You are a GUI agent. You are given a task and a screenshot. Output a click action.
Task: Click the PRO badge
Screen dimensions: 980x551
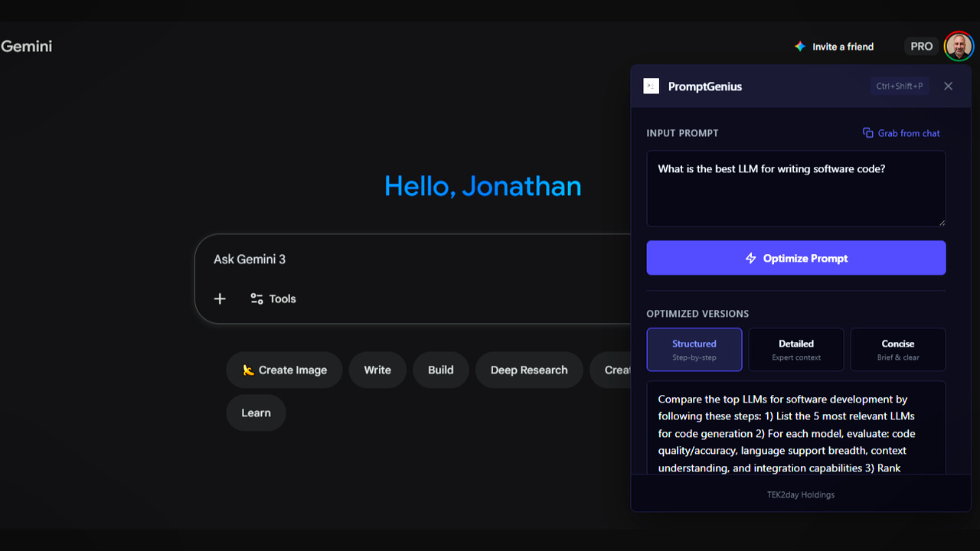click(921, 47)
